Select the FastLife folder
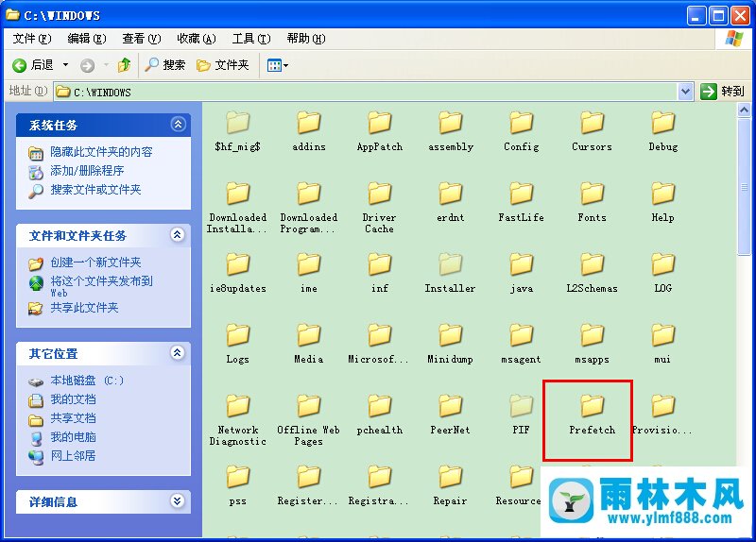The image size is (756, 542). pos(522,202)
